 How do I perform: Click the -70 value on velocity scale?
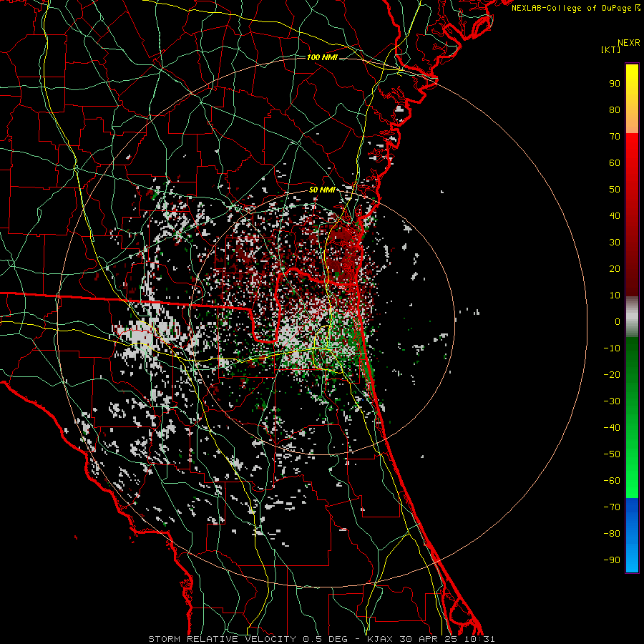coord(612,507)
